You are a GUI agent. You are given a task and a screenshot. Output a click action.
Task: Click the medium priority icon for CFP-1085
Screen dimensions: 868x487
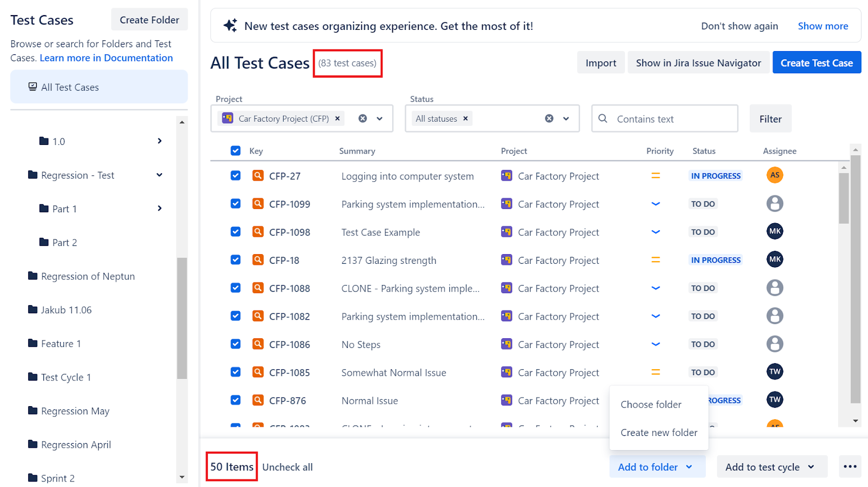click(655, 372)
